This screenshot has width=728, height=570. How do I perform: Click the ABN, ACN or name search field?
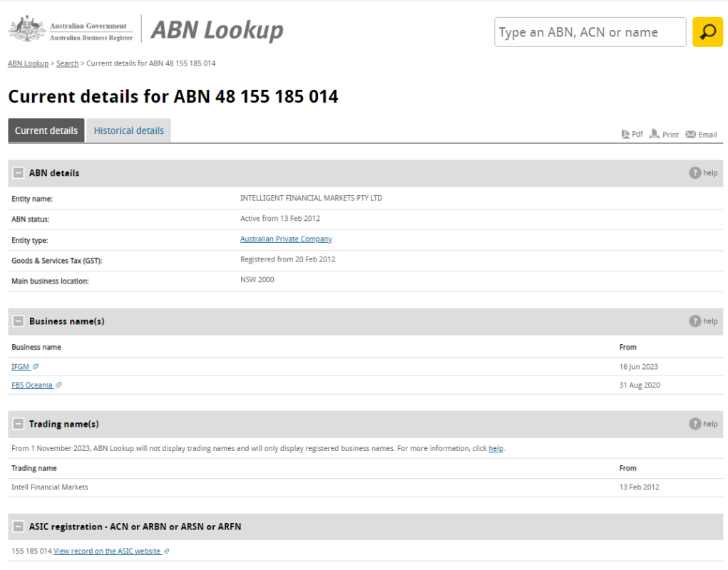tap(590, 32)
